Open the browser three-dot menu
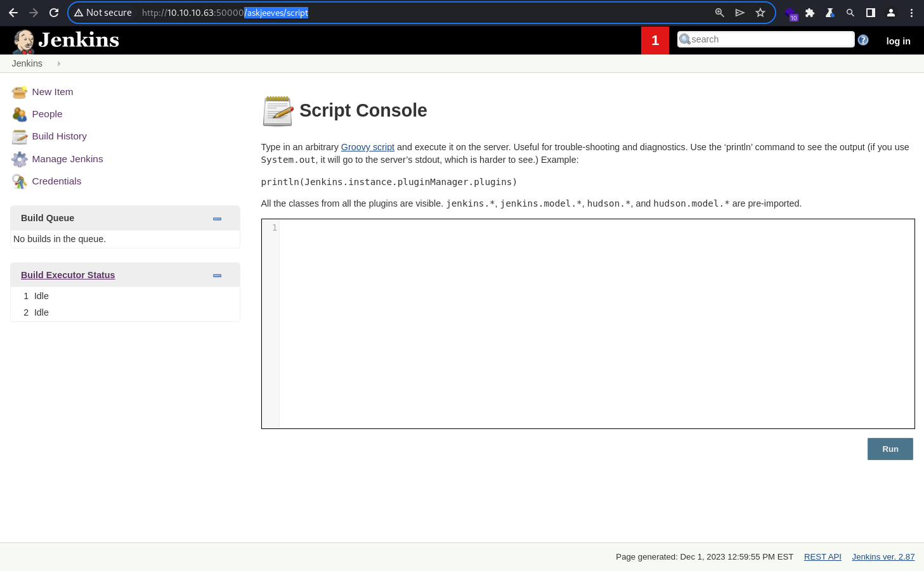 coord(911,13)
